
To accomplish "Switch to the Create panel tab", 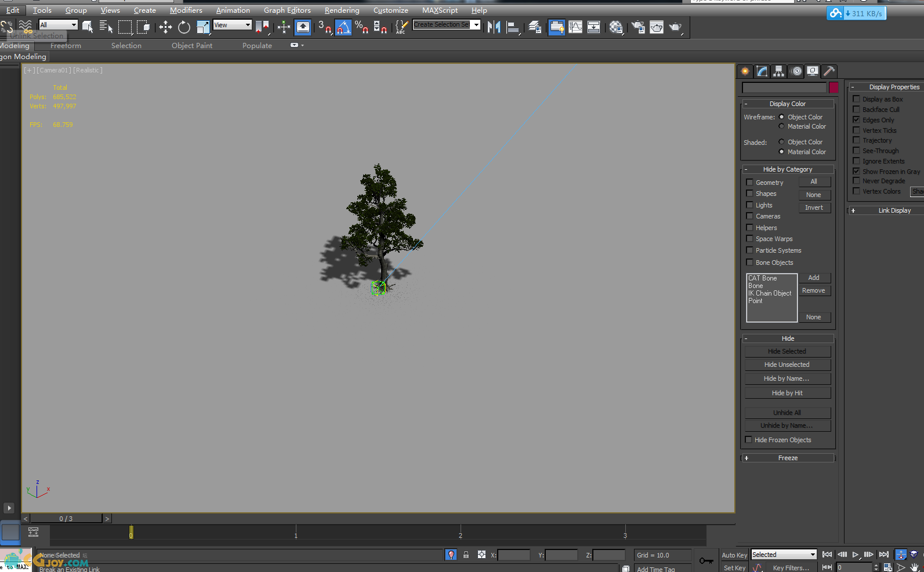I will click(745, 71).
